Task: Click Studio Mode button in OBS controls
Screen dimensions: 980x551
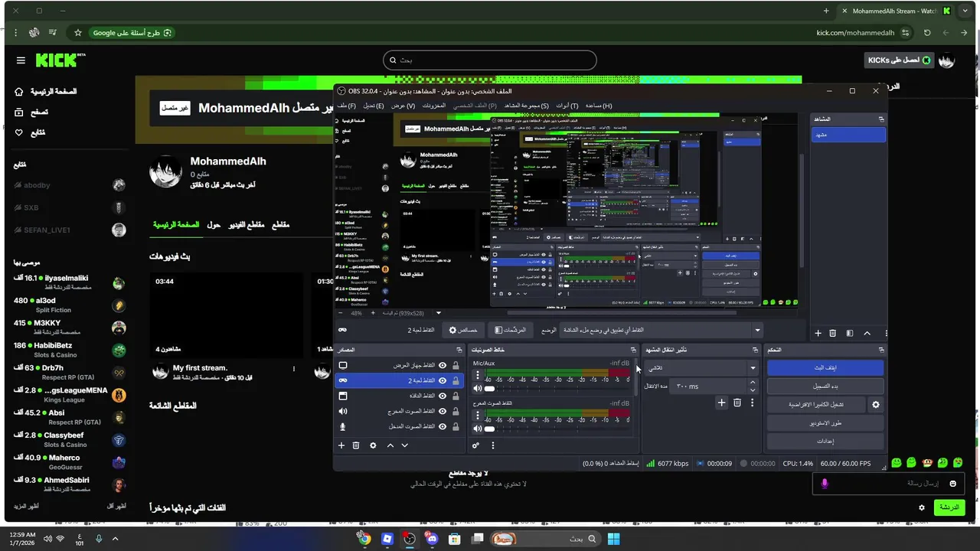Action: pyautogui.click(x=825, y=423)
